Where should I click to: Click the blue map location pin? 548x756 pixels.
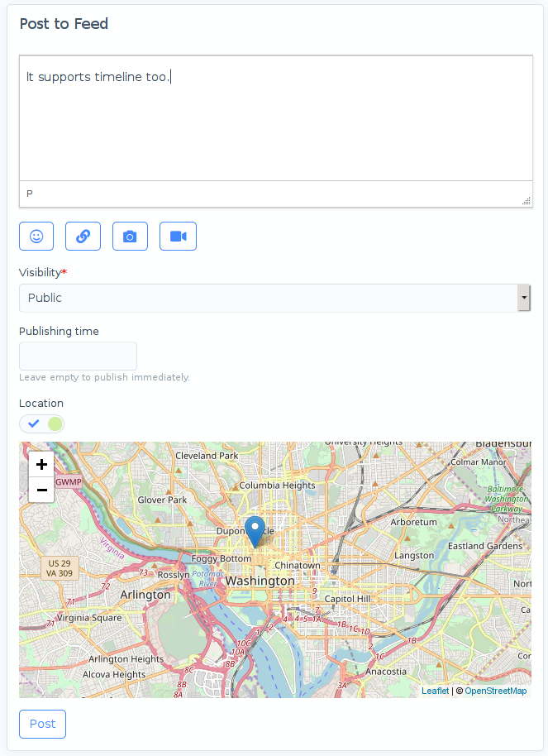[x=255, y=530]
